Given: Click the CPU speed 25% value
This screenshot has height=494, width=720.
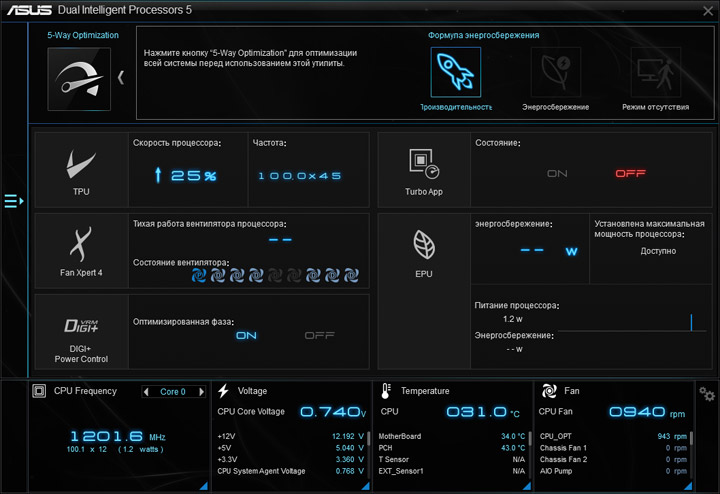Looking at the screenshot, I should (x=186, y=175).
